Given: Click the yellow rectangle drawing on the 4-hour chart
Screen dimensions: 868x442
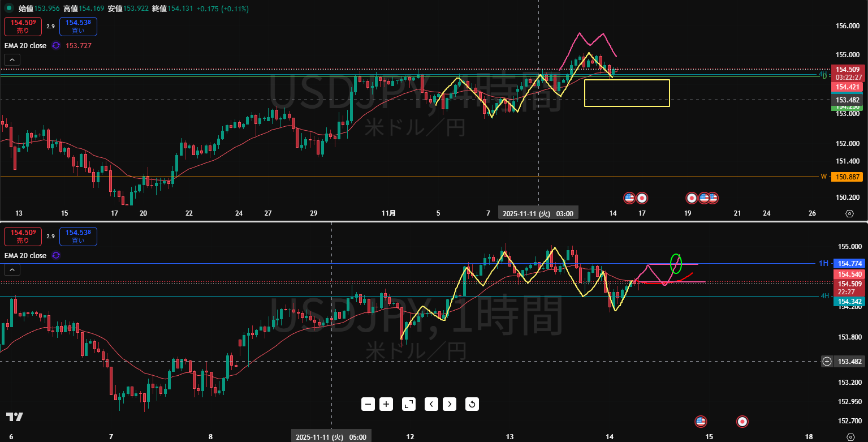Looking at the screenshot, I should click(627, 80).
